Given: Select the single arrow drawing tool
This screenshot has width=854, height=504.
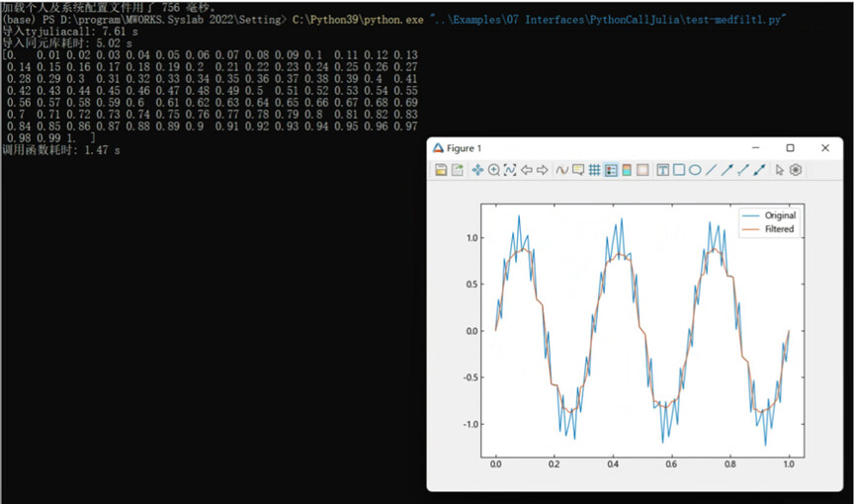Looking at the screenshot, I should pos(727,170).
